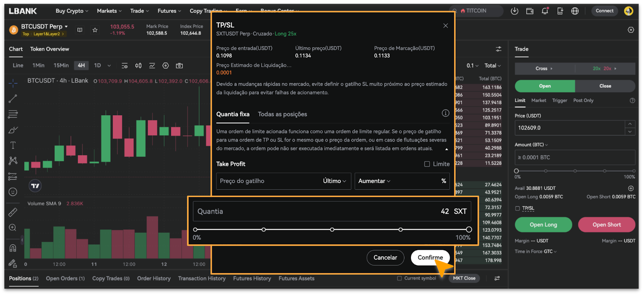Open the wallet icon in header
644x295 pixels.
(530, 11)
